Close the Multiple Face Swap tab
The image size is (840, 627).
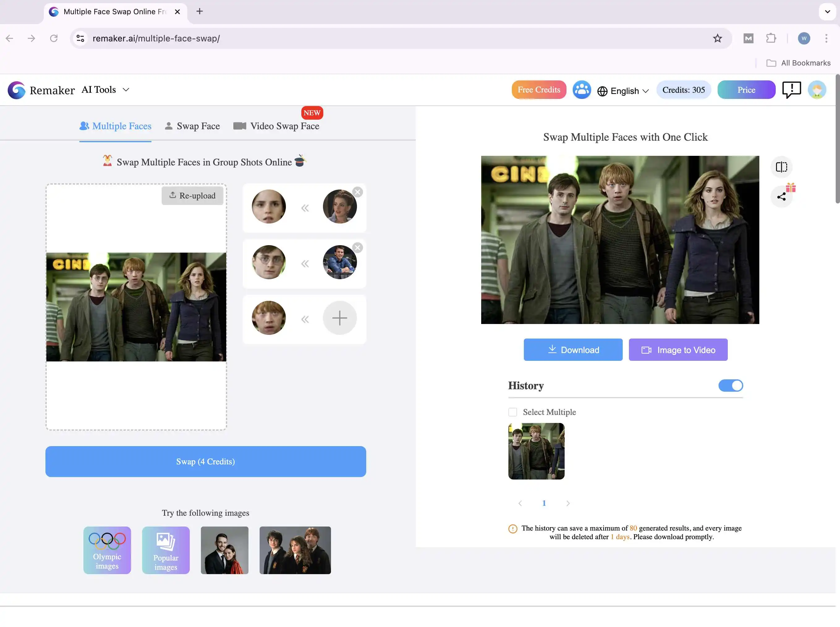(177, 12)
